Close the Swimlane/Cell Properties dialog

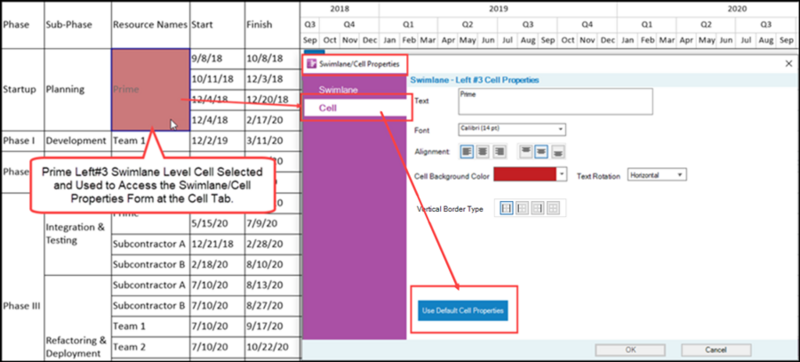(788, 64)
